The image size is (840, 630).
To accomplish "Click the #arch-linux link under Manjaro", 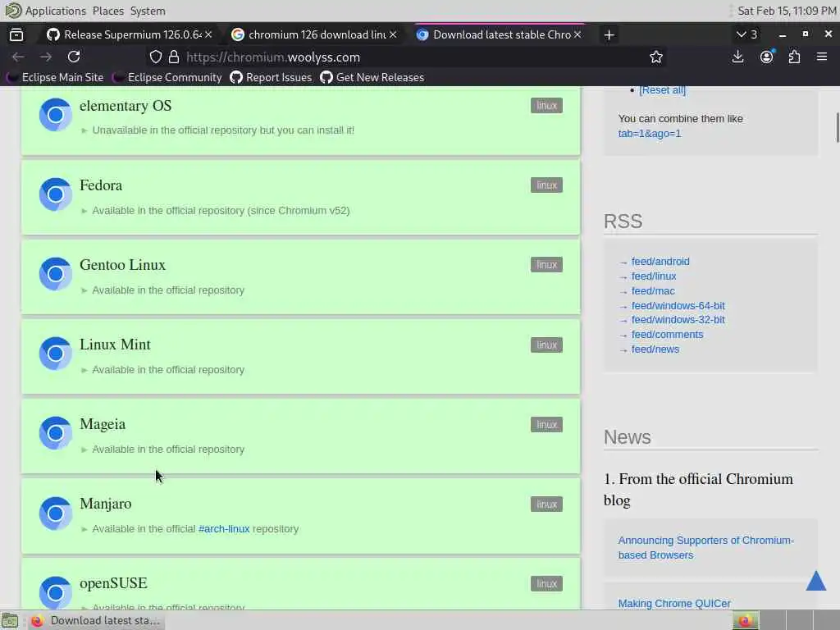I will coord(224,529).
